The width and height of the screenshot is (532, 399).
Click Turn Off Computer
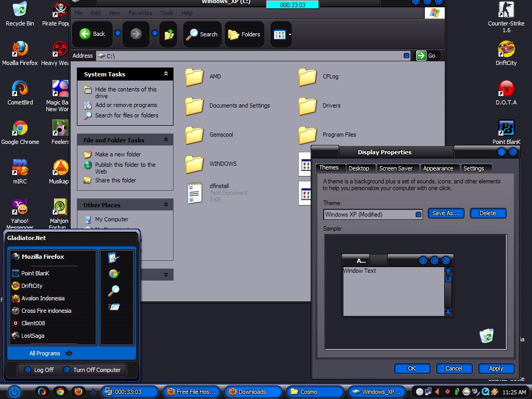point(92,370)
